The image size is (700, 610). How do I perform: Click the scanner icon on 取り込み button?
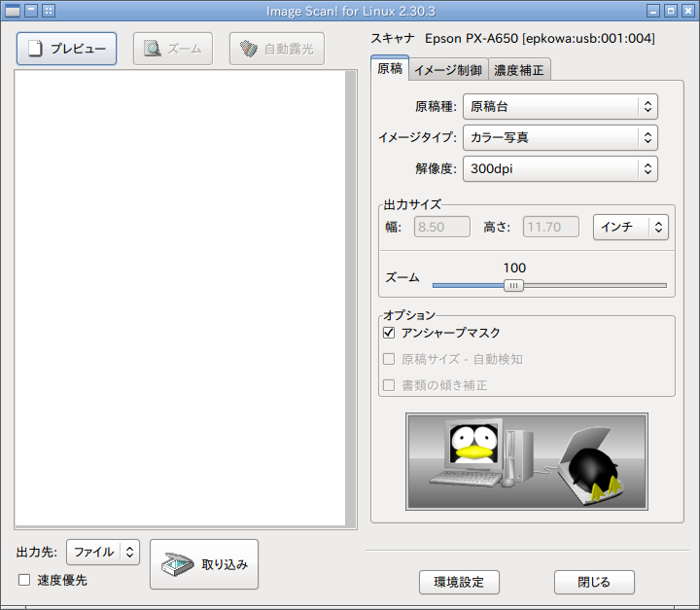pos(177,564)
